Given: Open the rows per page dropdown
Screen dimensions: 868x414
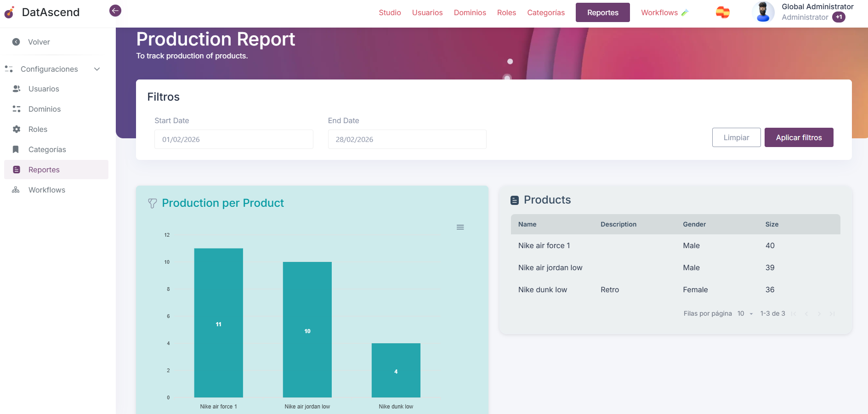Looking at the screenshot, I should pyautogui.click(x=745, y=314).
